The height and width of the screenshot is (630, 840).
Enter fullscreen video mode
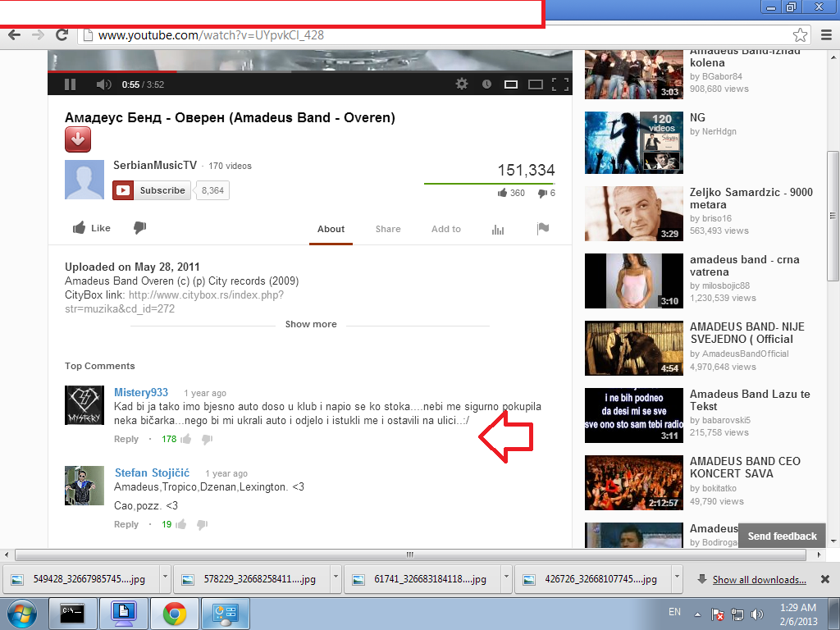(x=559, y=84)
